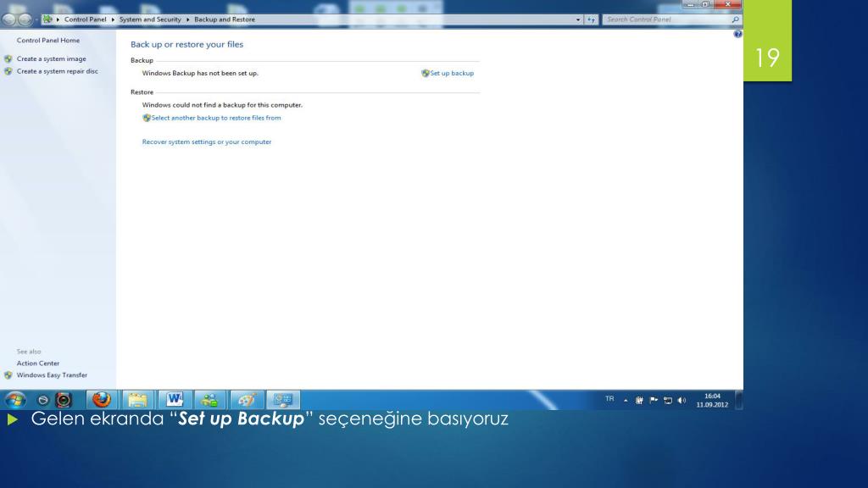
Task: Open the Windows Start button
Action: [14, 400]
